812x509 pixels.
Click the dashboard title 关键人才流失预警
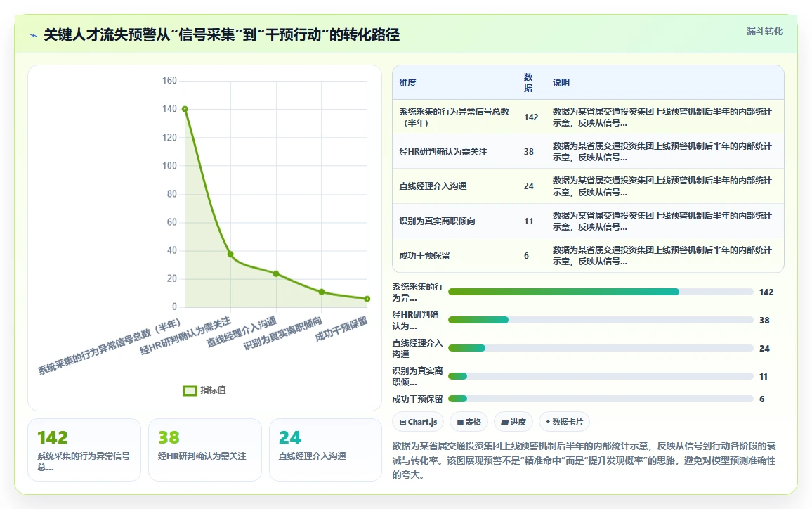tap(222, 34)
